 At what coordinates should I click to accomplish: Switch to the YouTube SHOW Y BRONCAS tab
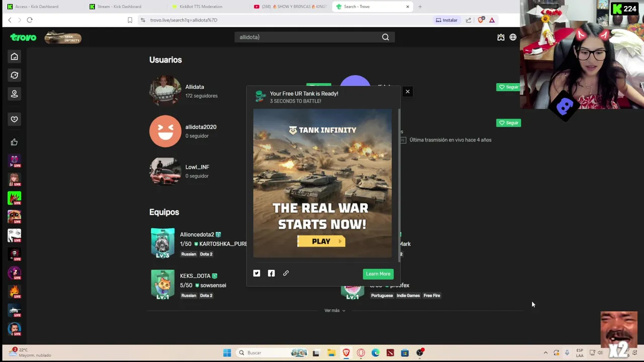pos(290,7)
